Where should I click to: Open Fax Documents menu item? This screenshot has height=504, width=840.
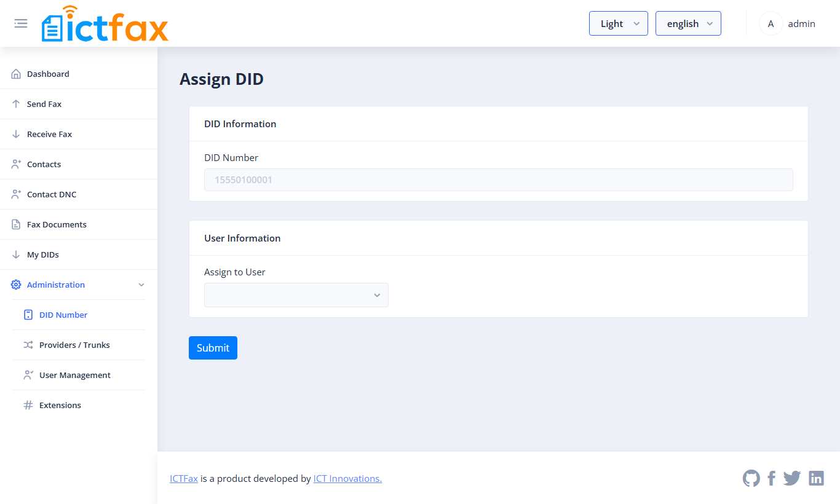pos(79,224)
